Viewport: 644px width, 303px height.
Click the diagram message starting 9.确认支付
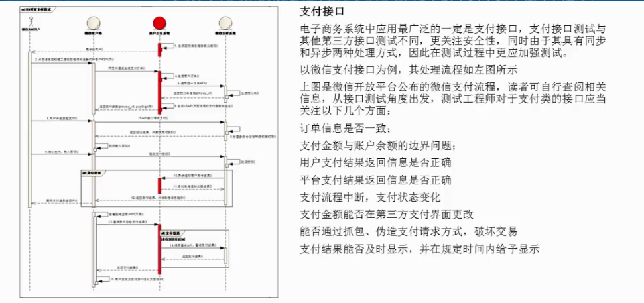click(62, 151)
